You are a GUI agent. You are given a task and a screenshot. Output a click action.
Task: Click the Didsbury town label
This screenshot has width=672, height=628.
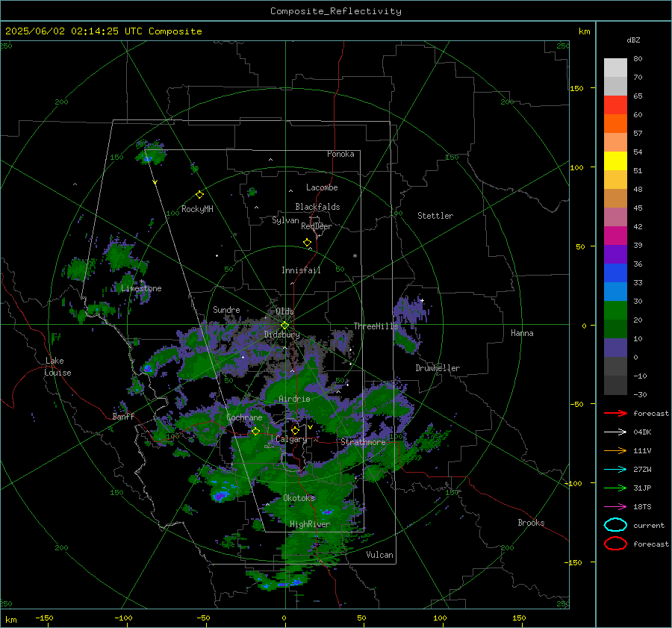coord(282,335)
